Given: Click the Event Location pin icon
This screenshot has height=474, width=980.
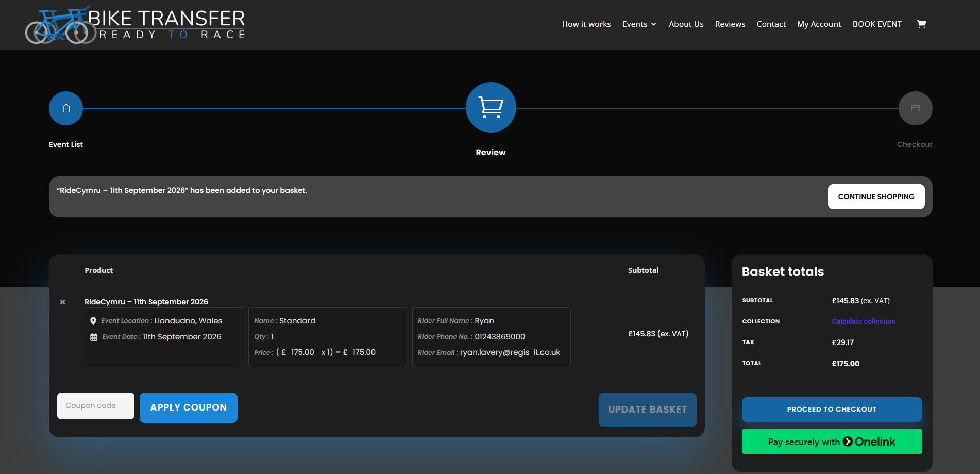Looking at the screenshot, I should point(93,321).
